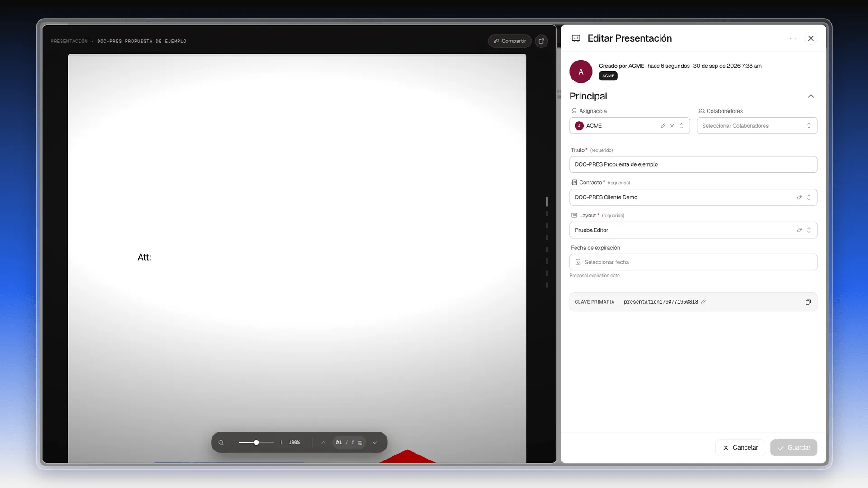Click the Compartir button
The width and height of the screenshot is (868, 488).
[x=509, y=41]
